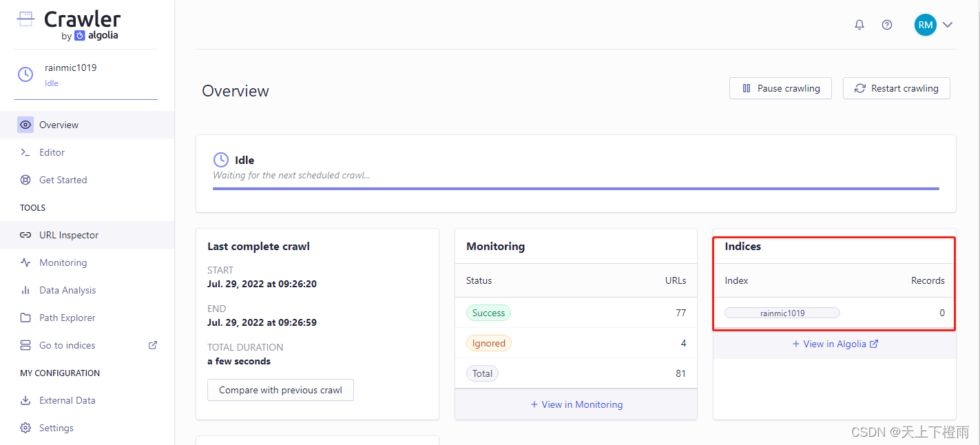Open the help question mark icon
Screen dimensions: 980x445
[887, 25]
